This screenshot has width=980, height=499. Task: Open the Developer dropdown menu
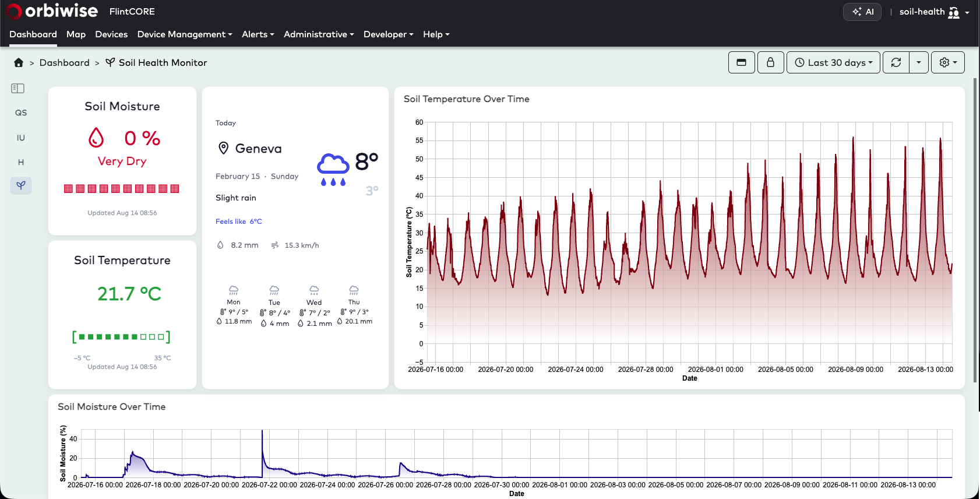click(x=389, y=34)
